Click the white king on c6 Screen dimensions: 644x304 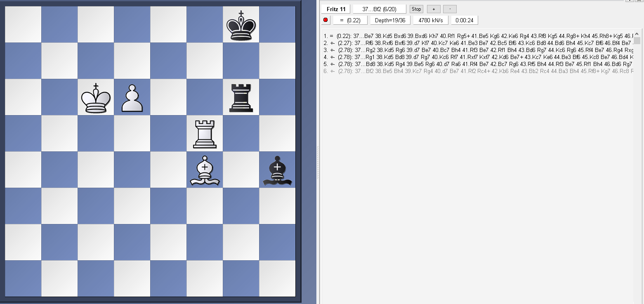pos(96,97)
